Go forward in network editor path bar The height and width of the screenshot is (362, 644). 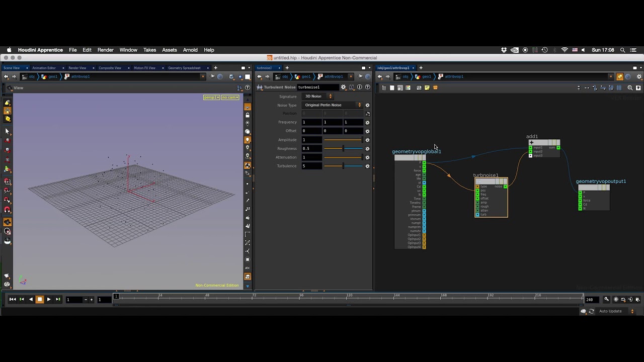click(x=388, y=76)
